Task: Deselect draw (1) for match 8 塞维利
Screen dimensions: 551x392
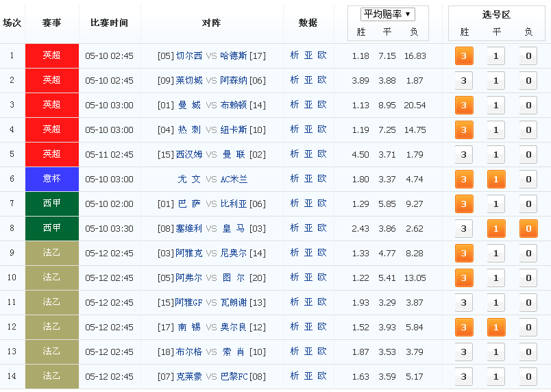Action: point(496,229)
